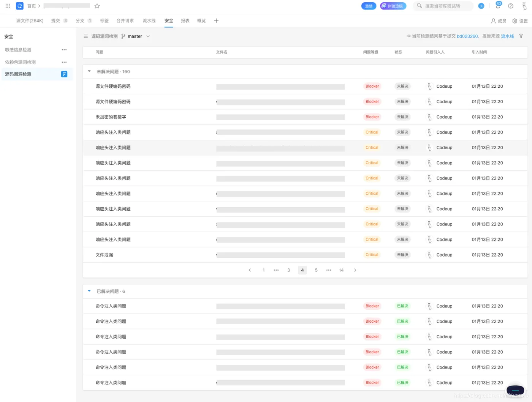Go to page 14
This screenshot has width=532, height=402.
click(341, 270)
